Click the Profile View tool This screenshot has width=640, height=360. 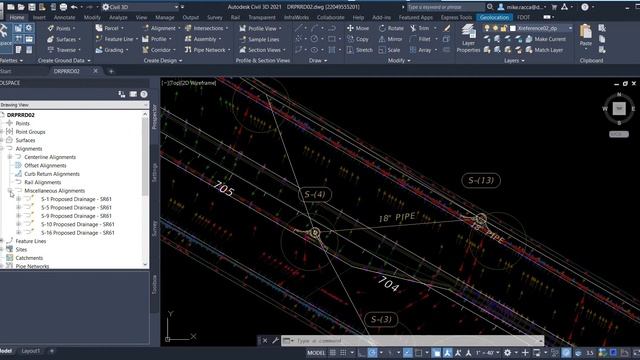(261, 28)
